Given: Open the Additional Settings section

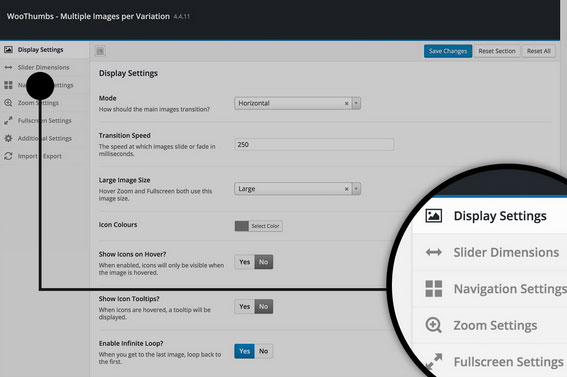Looking at the screenshot, I should (x=44, y=138).
